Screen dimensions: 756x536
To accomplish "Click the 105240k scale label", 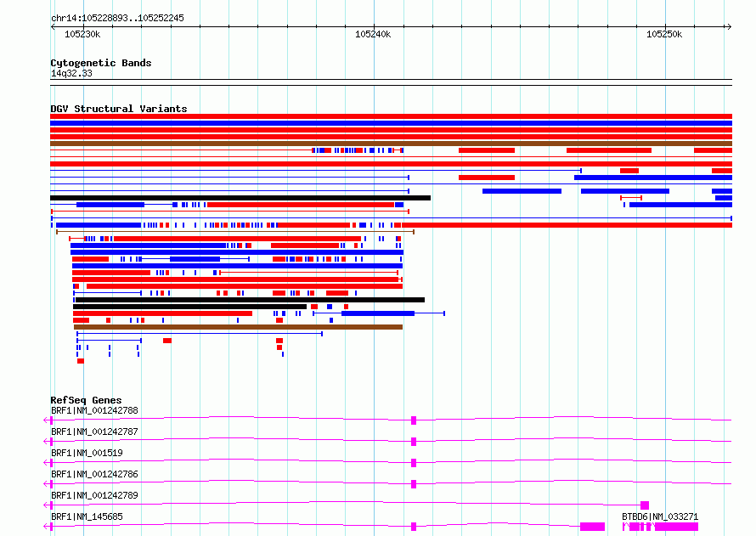I will (373, 34).
